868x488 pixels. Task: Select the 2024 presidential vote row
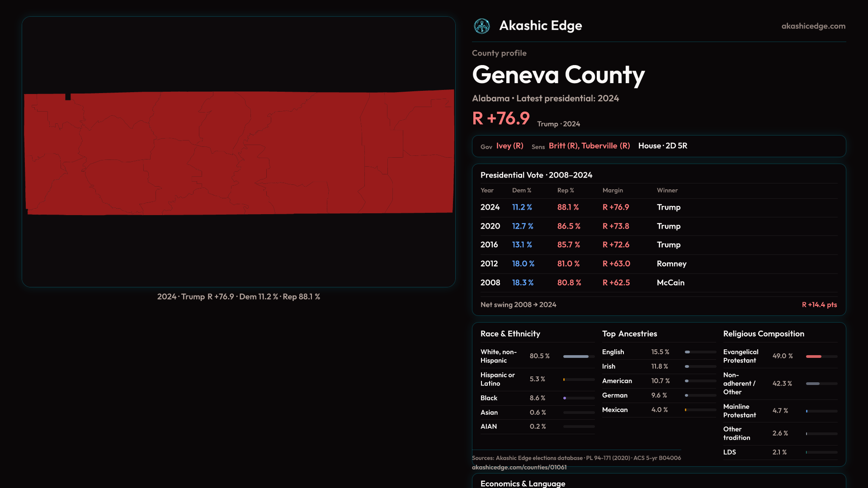[x=658, y=207]
